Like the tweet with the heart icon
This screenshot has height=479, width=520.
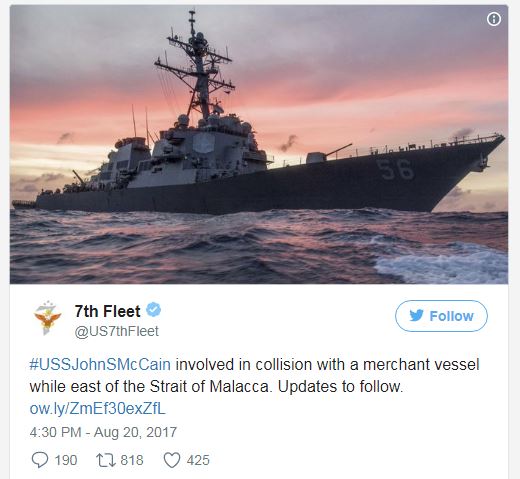click(172, 460)
